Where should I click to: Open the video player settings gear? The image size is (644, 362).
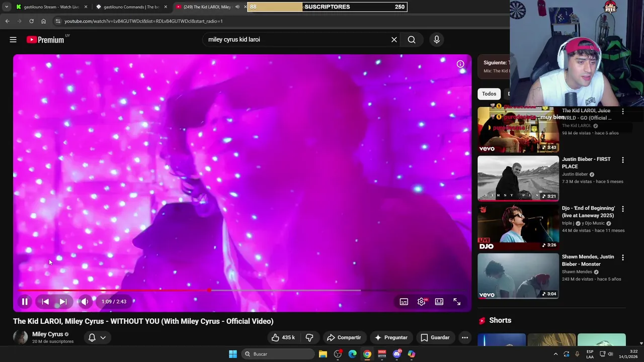(422, 302)
